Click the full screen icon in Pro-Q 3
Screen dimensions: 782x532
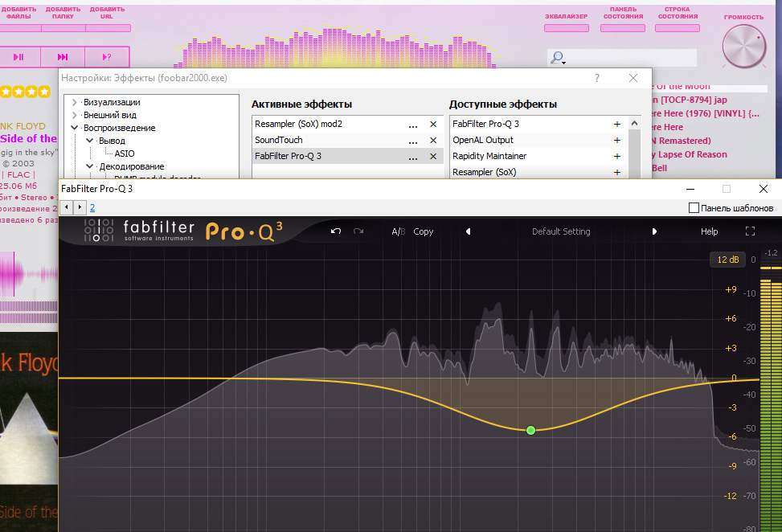(x=750, y=231)
